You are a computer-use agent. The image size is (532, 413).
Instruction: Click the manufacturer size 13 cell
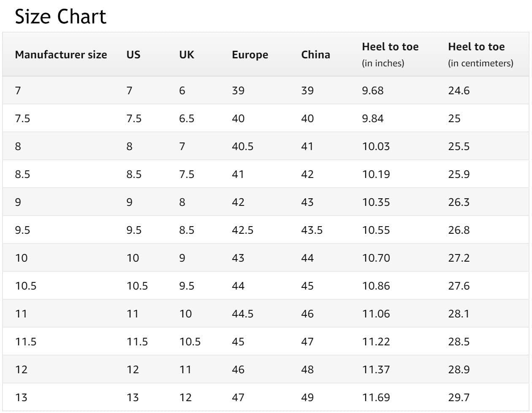21,398
